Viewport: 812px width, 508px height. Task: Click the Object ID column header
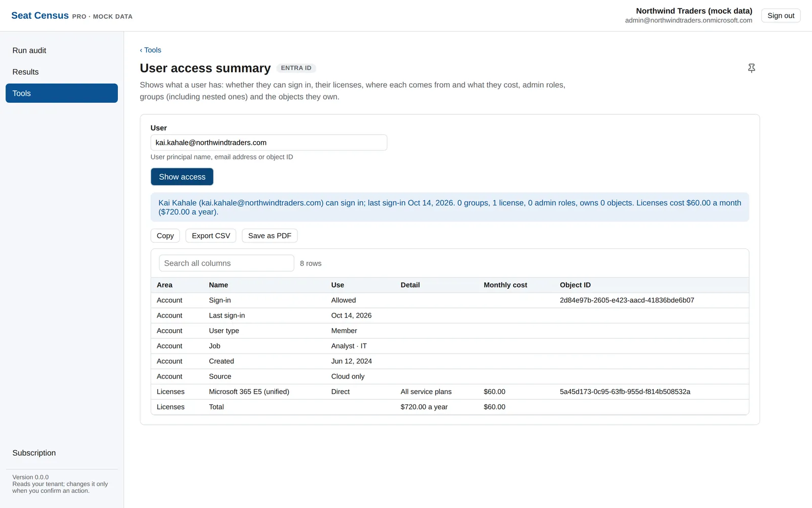(575, 285)
